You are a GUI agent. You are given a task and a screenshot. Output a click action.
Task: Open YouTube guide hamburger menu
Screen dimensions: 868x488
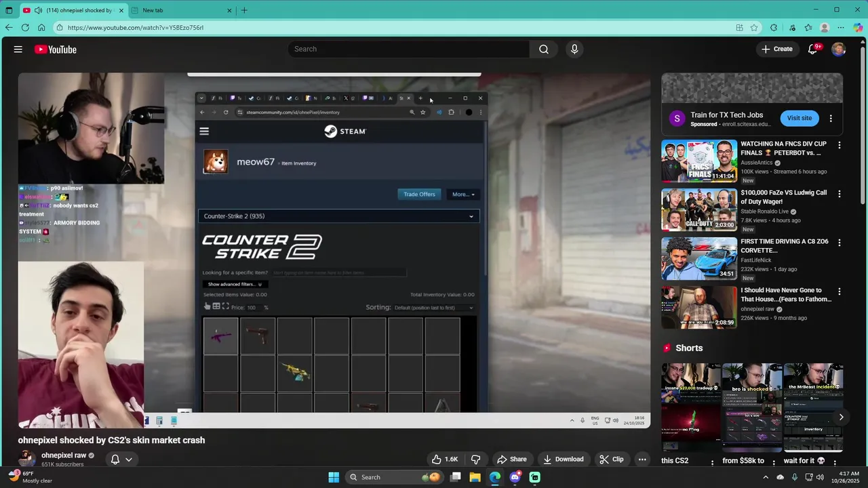pyautogui.click(x=18, y=49)
